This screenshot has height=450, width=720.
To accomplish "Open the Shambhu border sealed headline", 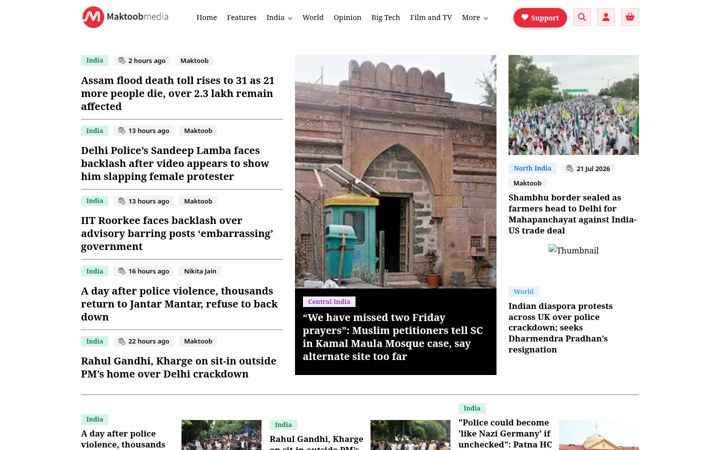I will (572, 214).
